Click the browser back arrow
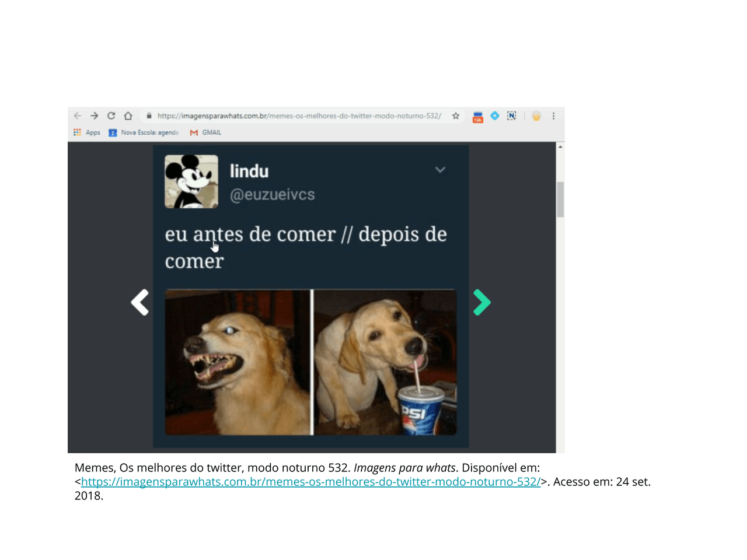This screenshot has width=747, height=560. [x=78, y=116]
